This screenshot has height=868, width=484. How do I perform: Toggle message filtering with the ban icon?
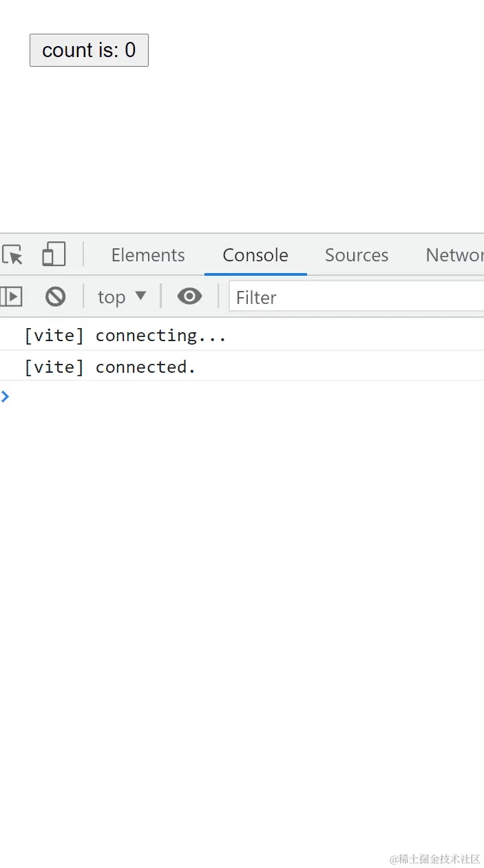[x=55, y=296]
